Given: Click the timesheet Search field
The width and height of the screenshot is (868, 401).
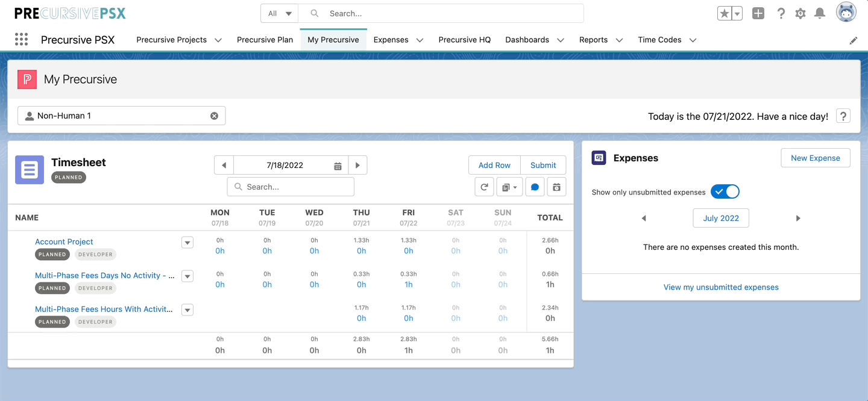Looking at the screenshot, I should point(291,187).
